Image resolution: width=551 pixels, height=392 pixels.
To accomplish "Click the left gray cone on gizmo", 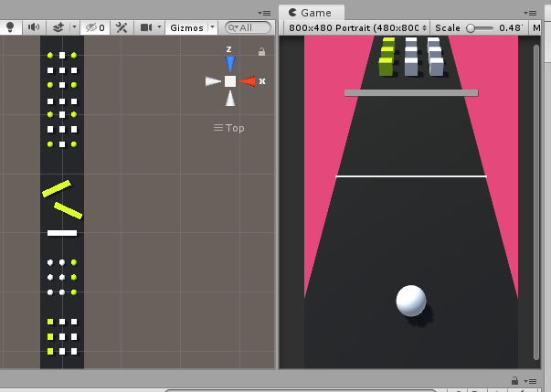I will tap(213, 81).
